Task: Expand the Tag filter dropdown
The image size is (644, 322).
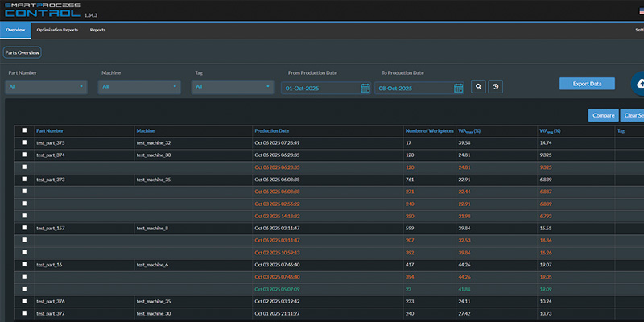Action: (233, 87)
